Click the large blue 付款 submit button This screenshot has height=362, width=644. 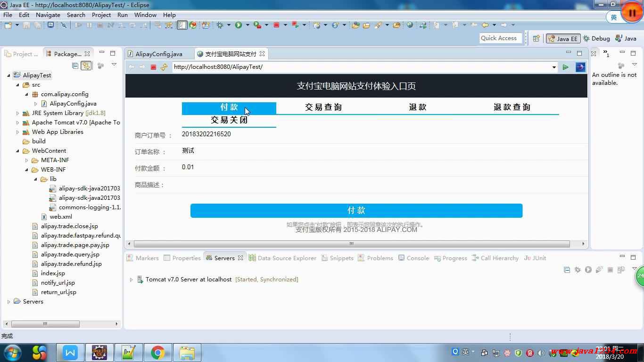point(356,211)
